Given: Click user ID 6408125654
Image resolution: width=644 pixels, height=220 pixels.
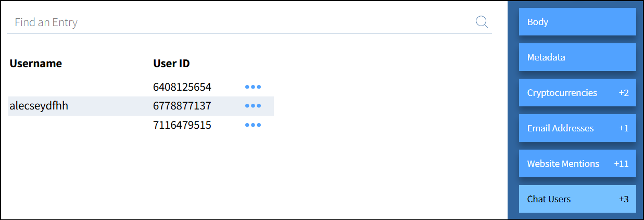Looking at the screenshot, I should click(x=182, y=87).
